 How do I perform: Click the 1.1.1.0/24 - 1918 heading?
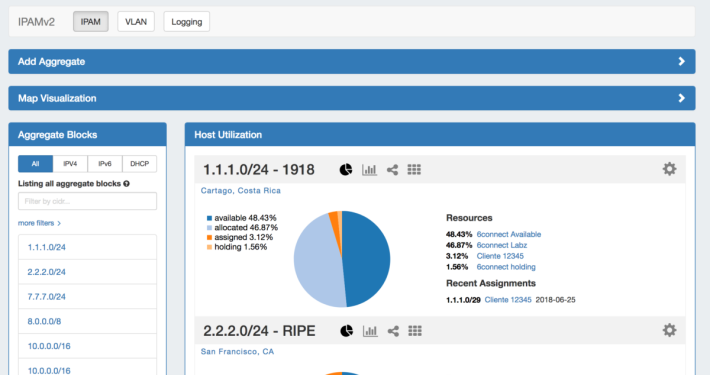click(259, 170)
